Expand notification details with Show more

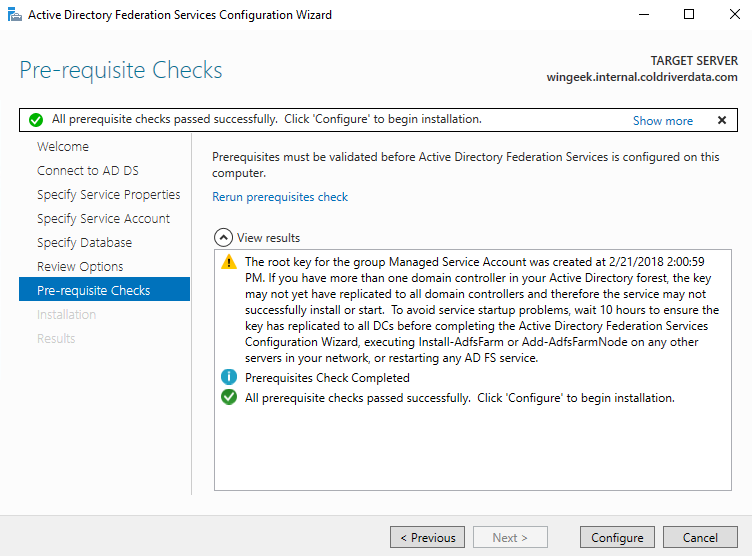pyautogui.click(x=662, y=120)
